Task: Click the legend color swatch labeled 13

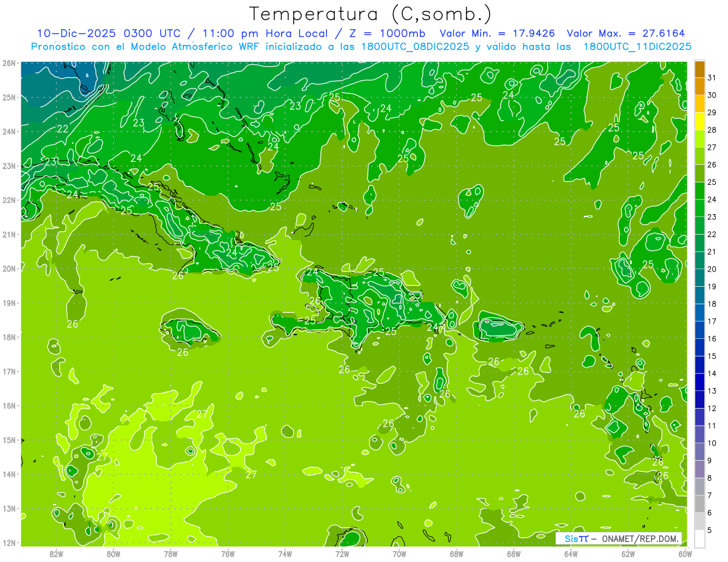Action: (x=699, y=382)
